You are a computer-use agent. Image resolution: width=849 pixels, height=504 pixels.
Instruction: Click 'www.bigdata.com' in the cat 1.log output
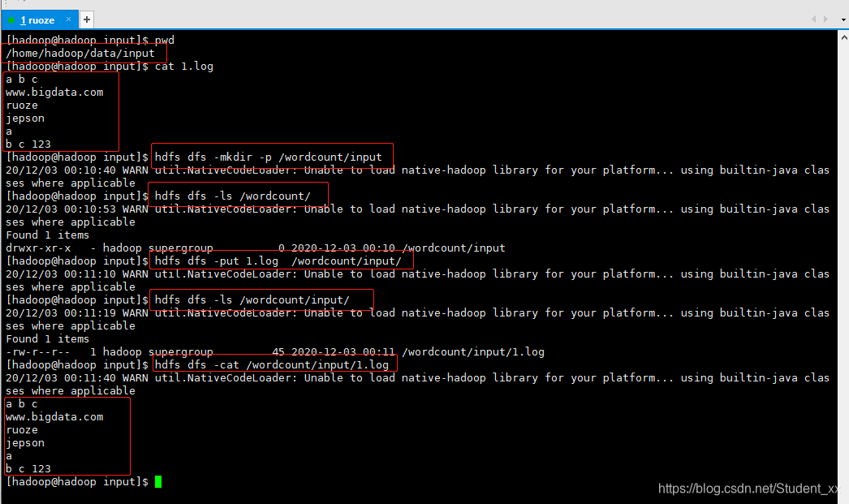[x=54, y=92]
